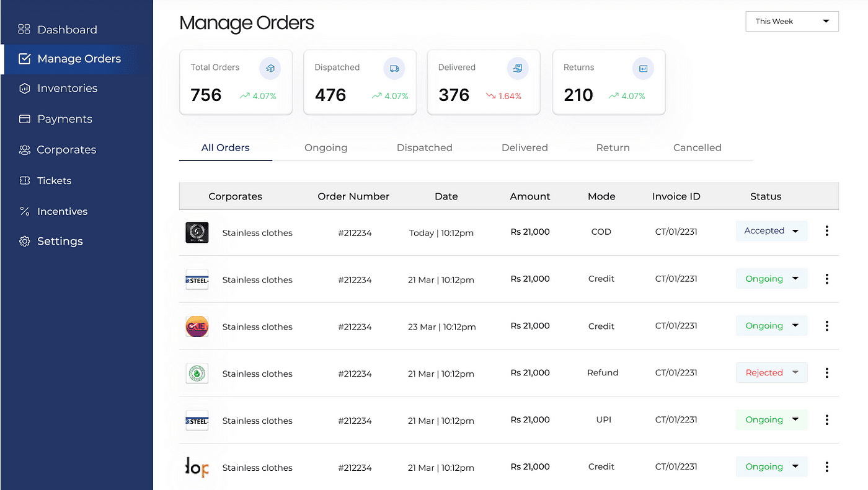The width and height of the screenshot is (868, 490).
Task: Select the Tickets icon in the sidebar
Action: 24,180
